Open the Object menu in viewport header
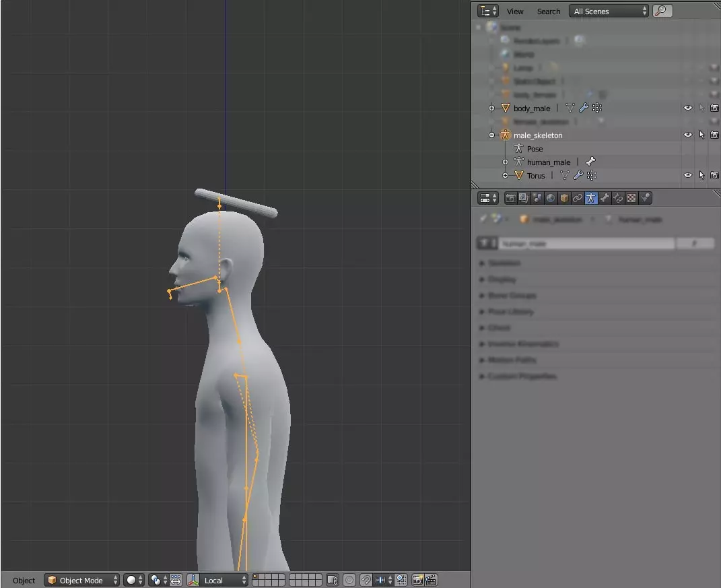Screen dimensions: 721x588 pyautogui.click(x=24, y=581)
